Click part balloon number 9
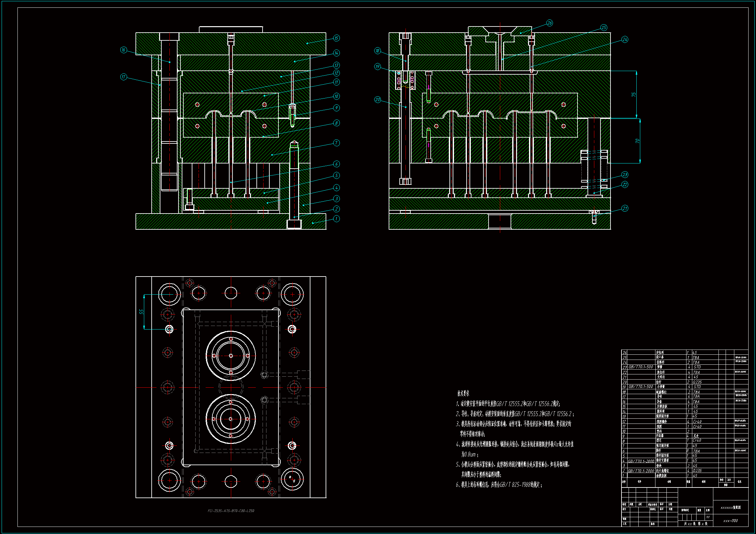Viewport: 756px width, 534px height. [x=336, y=108]
